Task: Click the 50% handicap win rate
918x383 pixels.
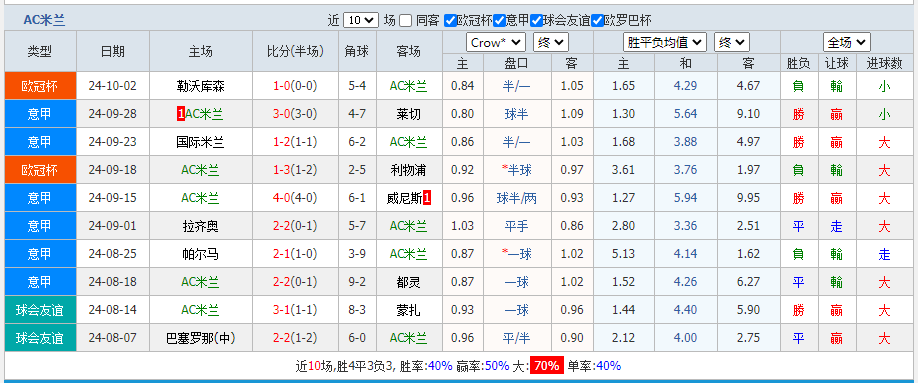Action: [x=497, y=366]
